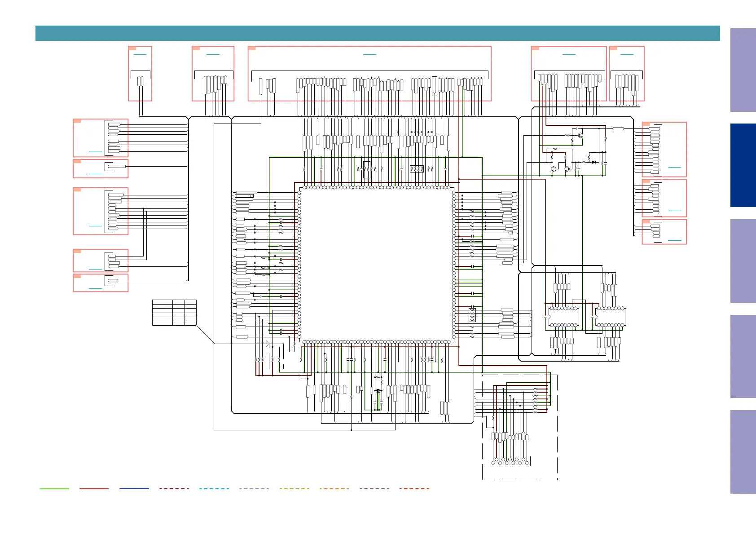Image resolution: width=756 pixels, height=535 pixels.
Task: Open the topmost purple side tab
Action: 743,70
